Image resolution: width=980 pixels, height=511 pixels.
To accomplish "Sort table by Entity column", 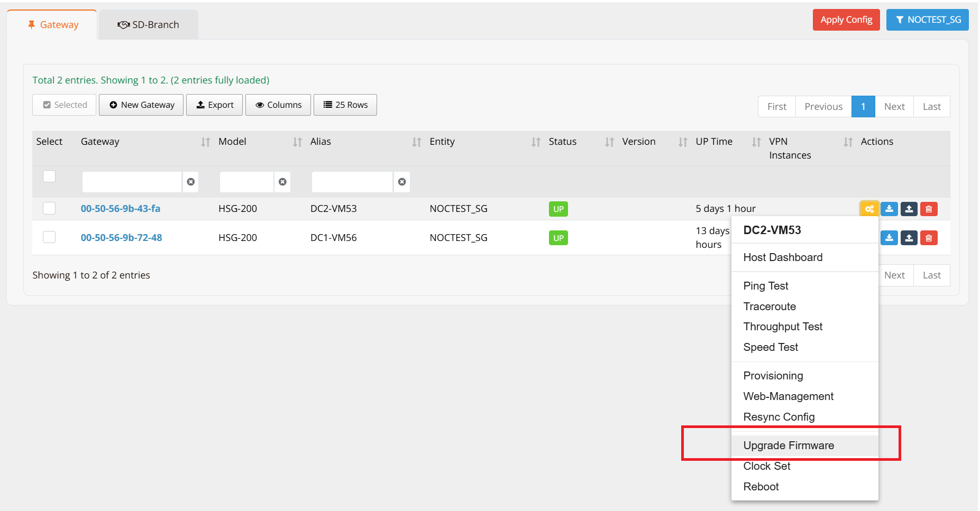I will [536, 142].
